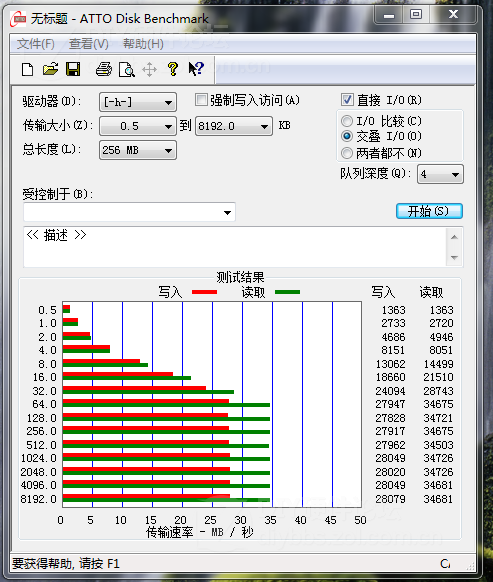Click the resize grip in status bar corner
This screenshot has height=582, width=493.
pos(470,565)
